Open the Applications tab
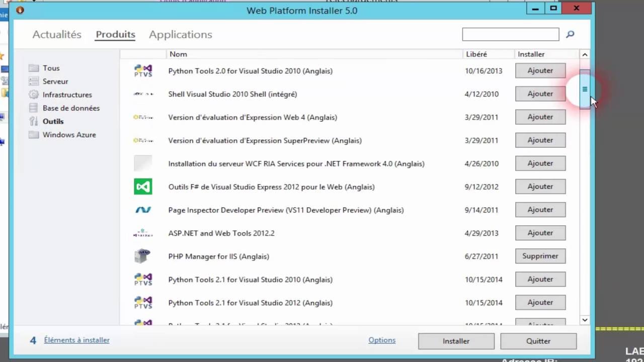 (181, 34)
